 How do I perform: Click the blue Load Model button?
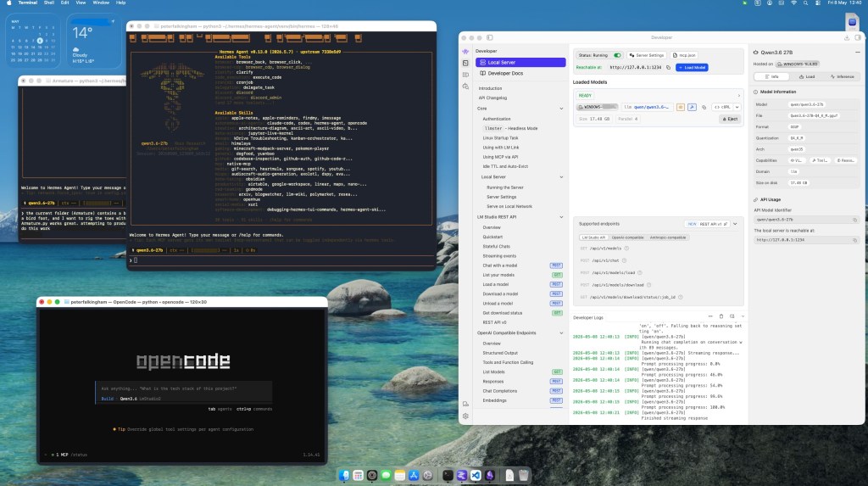point(692,68)
